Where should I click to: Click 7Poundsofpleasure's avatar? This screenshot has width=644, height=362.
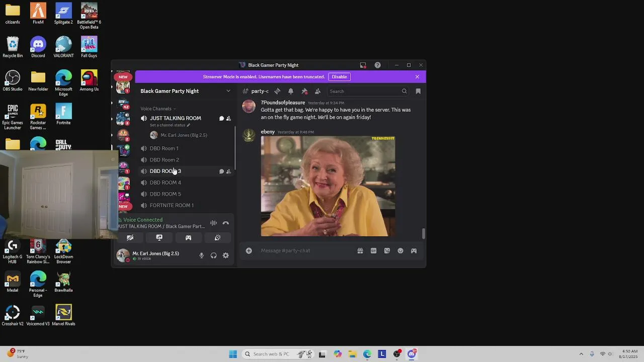tap(249, 106)
